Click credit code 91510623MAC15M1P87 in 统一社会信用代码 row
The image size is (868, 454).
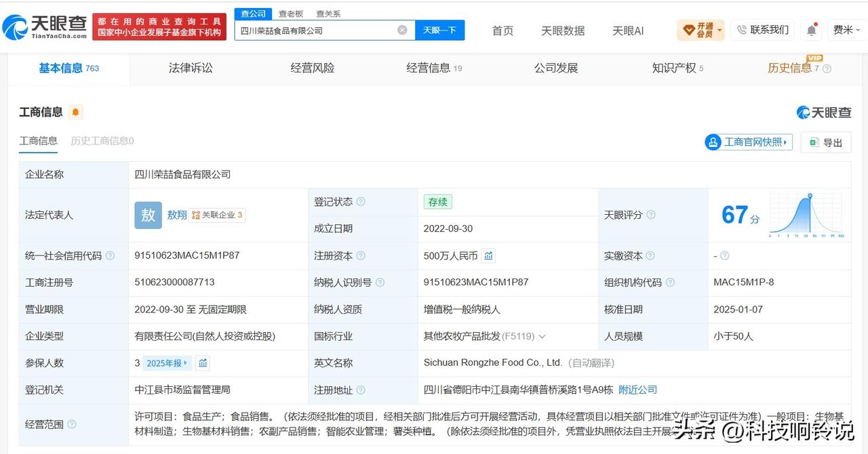tap(187, 255)
